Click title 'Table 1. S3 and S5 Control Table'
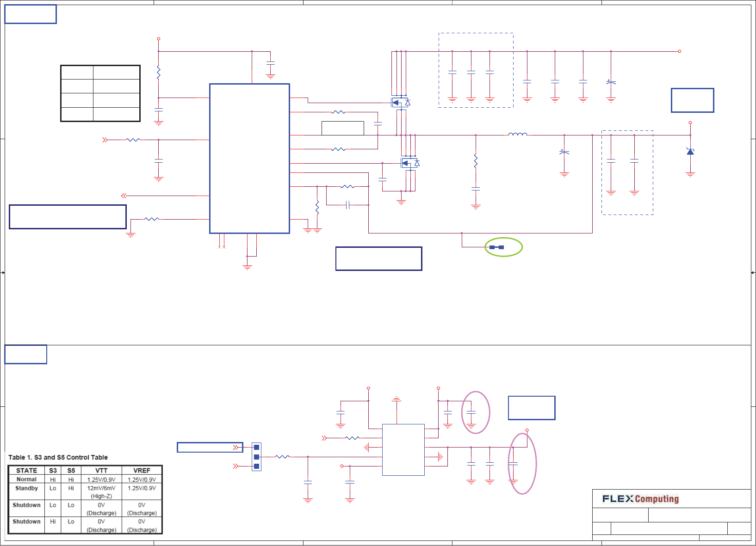 tap(58, 457)
